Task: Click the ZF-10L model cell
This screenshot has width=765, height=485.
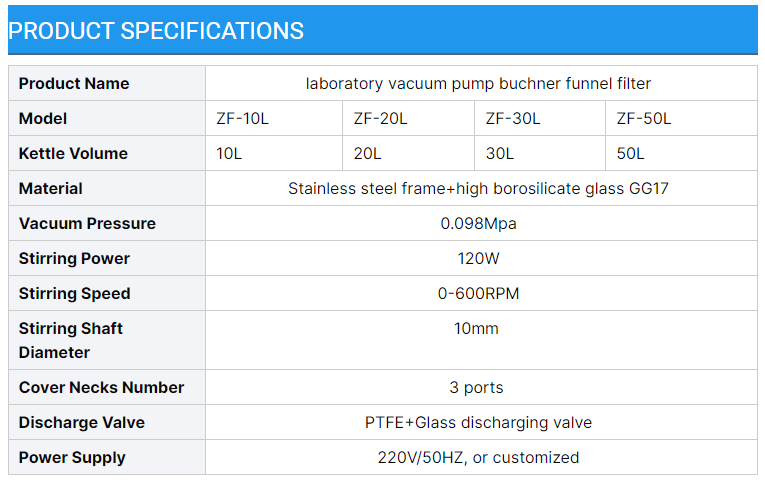Action: pos(242,119)
